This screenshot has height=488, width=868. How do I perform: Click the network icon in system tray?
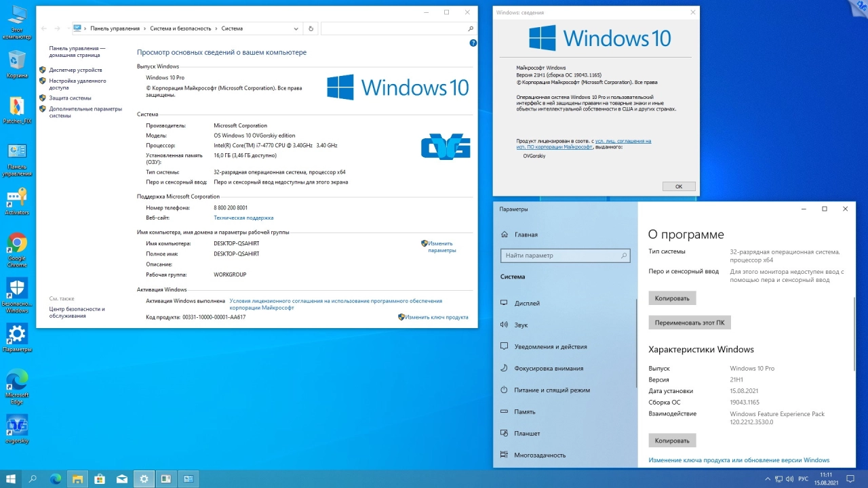[777, 479]
